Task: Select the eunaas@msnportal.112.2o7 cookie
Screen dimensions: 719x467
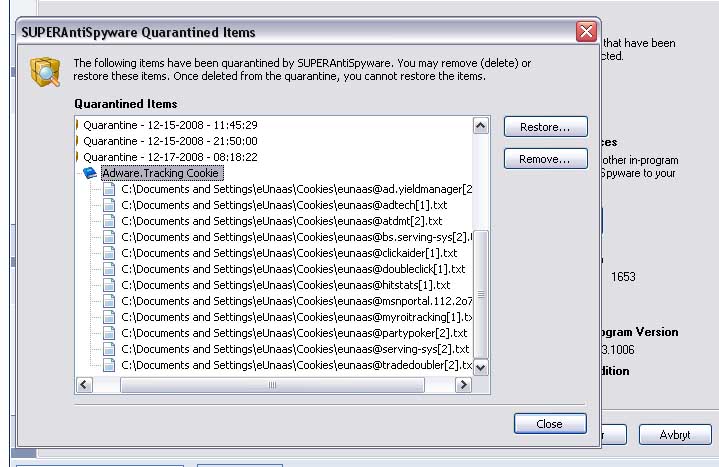Action: [x=297, y=301]
